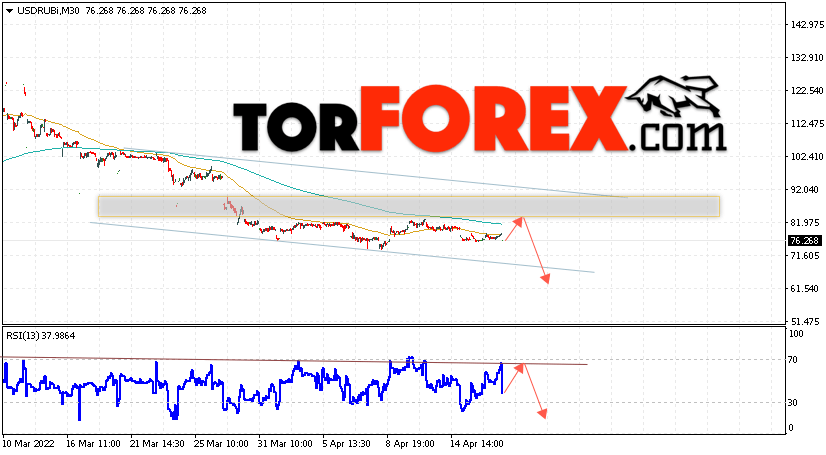Select the 16 Mar 11:00 time label
Screen dimensions: 826x455
click(x=93, y=444)
